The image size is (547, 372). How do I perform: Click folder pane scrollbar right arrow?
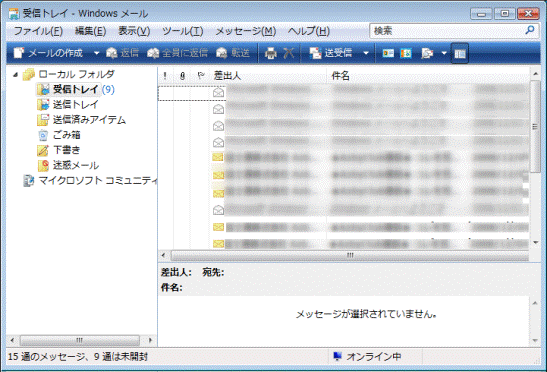150,340
